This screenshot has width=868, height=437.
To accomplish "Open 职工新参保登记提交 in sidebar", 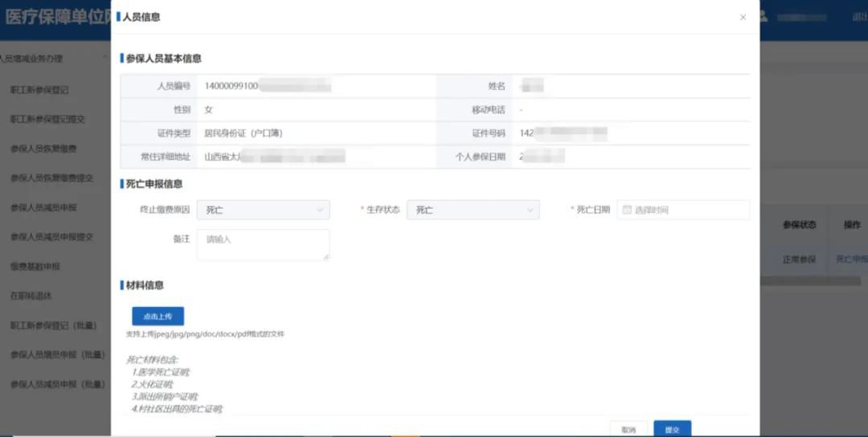I will pos(47,119).
